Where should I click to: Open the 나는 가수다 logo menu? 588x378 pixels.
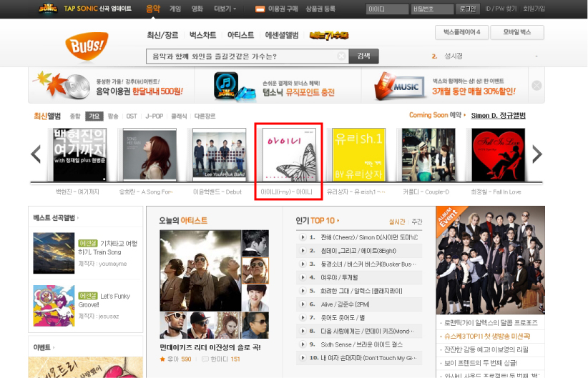(329, 35)
